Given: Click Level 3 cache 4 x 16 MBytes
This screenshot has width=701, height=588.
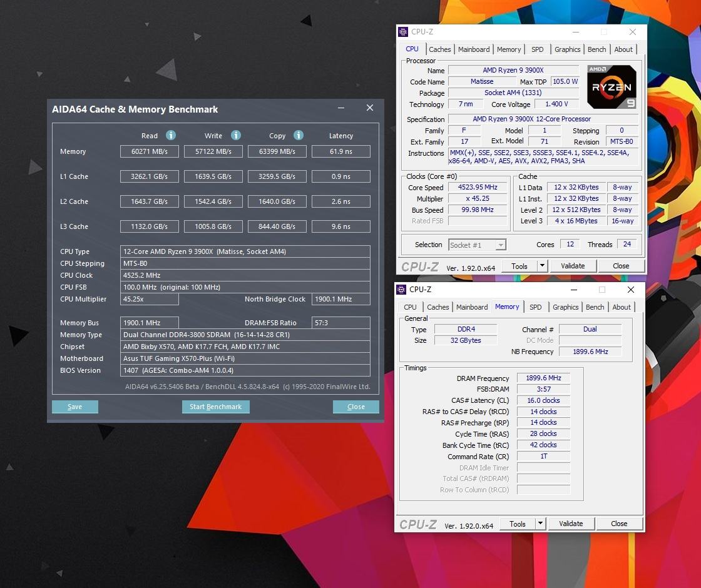Looking at the screenshot, I should point(576,221).
